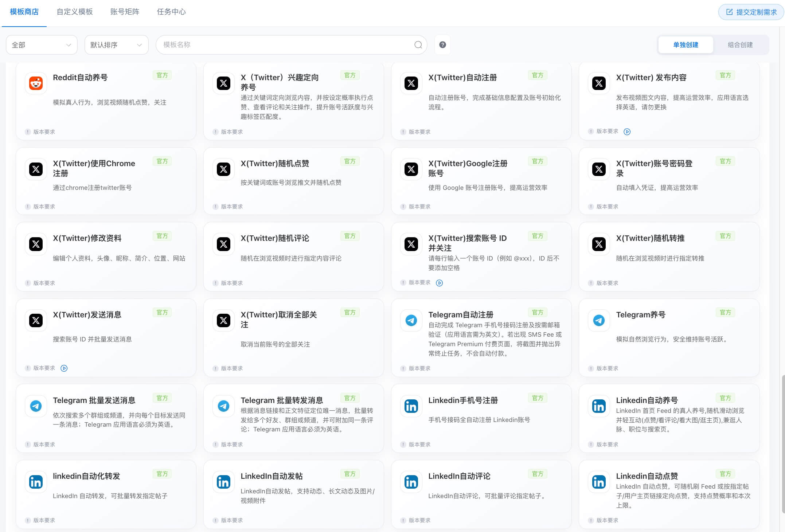This screenshot has width=785, height=532.
Task: Open the Linkedin自动点赞 template title
Action: pos(647,476)
